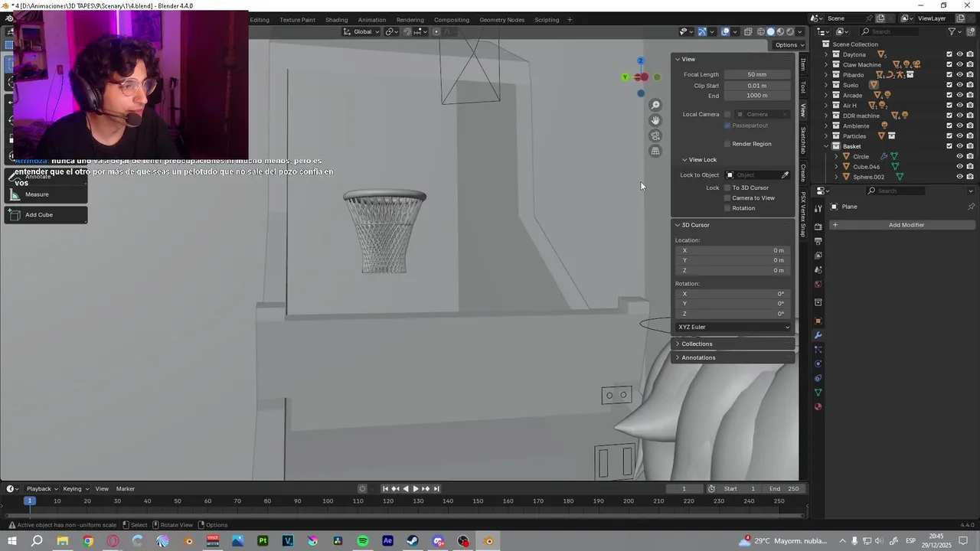Hide the Suelo collection in viewport
980x551 pixels.
pos(960,85)
